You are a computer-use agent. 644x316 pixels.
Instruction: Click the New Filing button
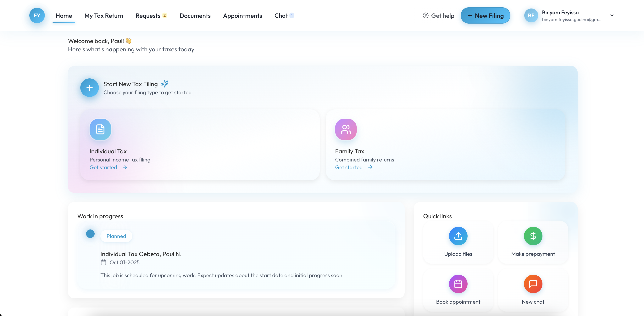click(485, 15)
